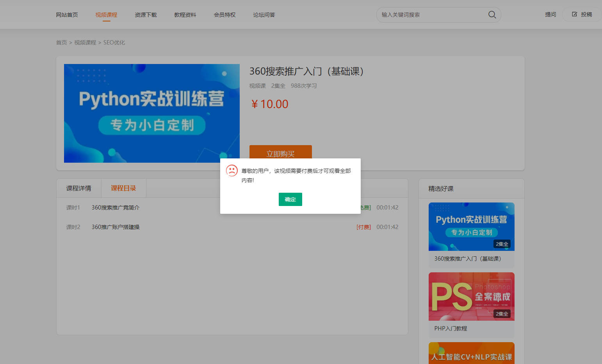Click 首页 breadcrumb link
The height and width of the screenshot is (364, 602).
pos(61,43)
